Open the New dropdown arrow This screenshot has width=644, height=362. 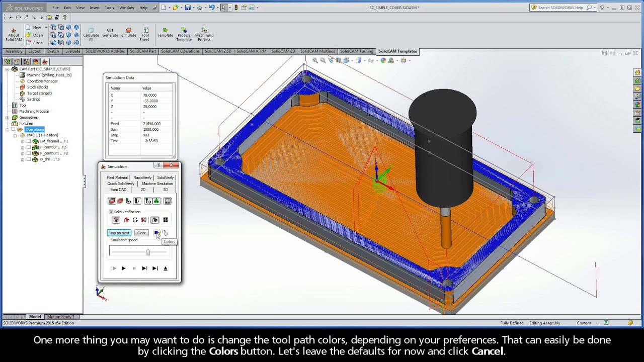tap(46, 28)
